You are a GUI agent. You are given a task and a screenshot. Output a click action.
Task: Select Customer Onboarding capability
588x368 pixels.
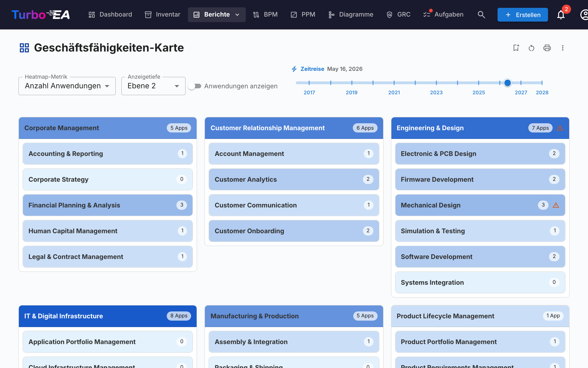point(294,231)
